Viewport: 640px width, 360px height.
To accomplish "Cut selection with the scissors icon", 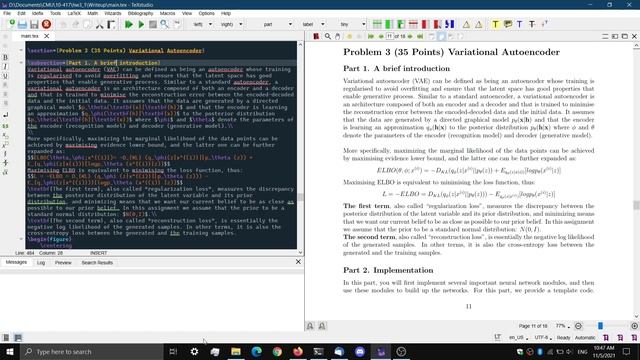I will click(x=99, y=24).
